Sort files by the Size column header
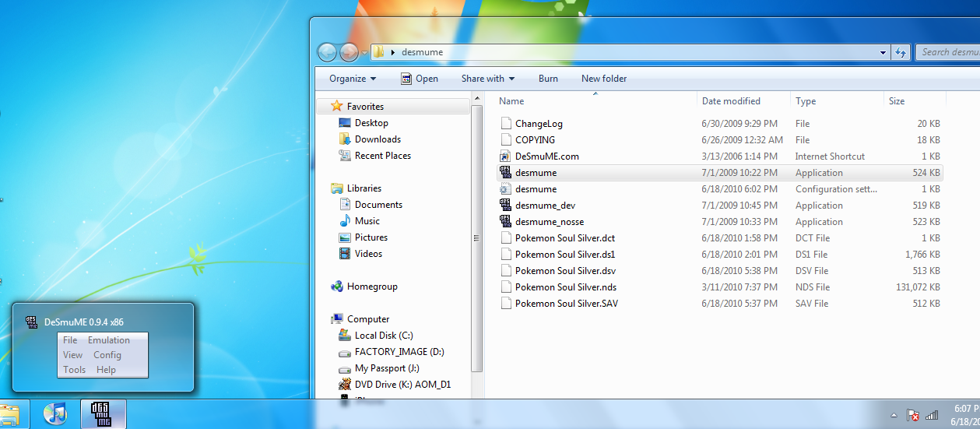The image size is (980, 429). [897, 101]
